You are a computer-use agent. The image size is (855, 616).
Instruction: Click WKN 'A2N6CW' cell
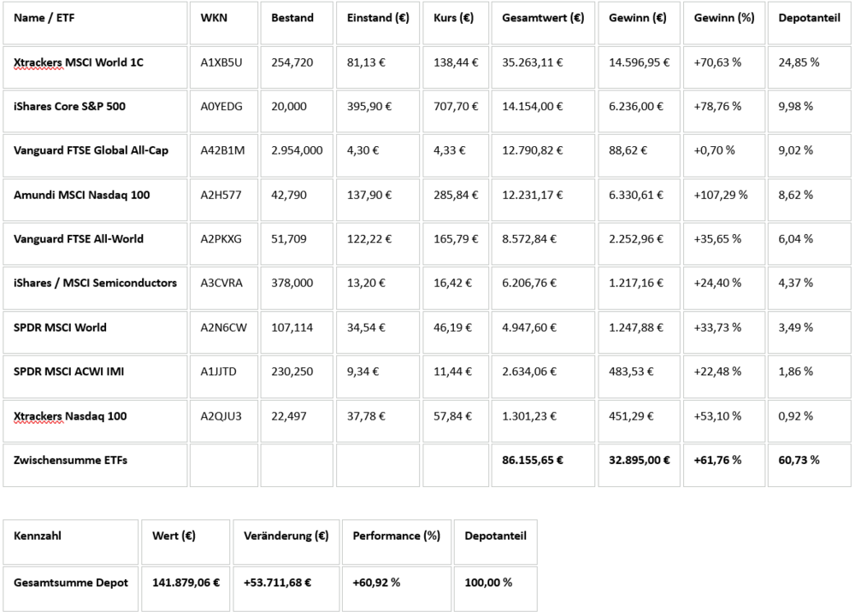(x=223, y=333)
